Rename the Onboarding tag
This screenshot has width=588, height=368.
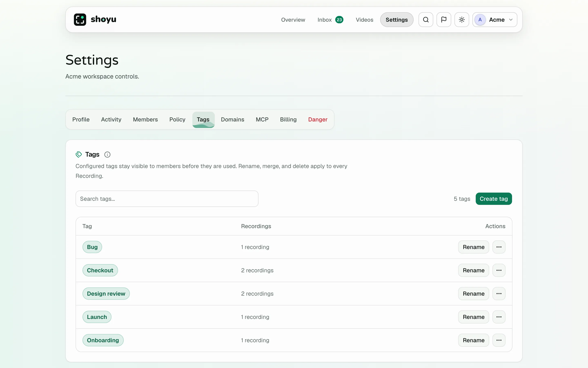473,340
